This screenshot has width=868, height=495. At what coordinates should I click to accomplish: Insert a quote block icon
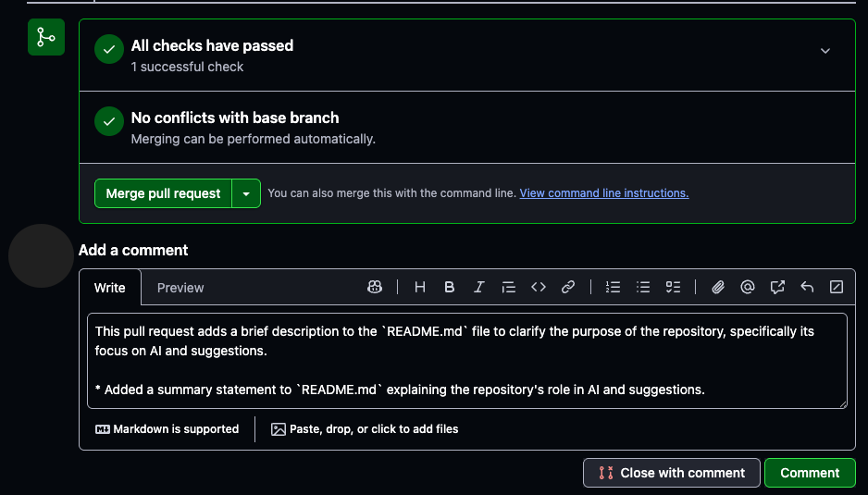point(509,287)
